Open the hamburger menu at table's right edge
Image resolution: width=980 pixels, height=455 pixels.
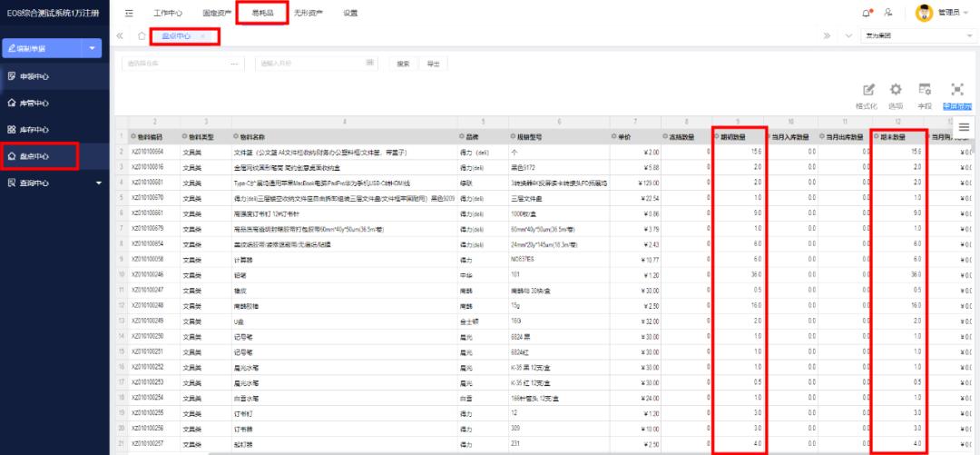[x=964, y=127]
